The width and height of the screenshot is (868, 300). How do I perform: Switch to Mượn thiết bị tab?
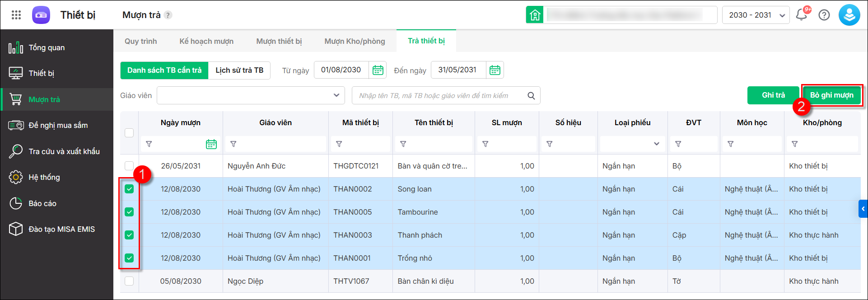coord(279,41)
